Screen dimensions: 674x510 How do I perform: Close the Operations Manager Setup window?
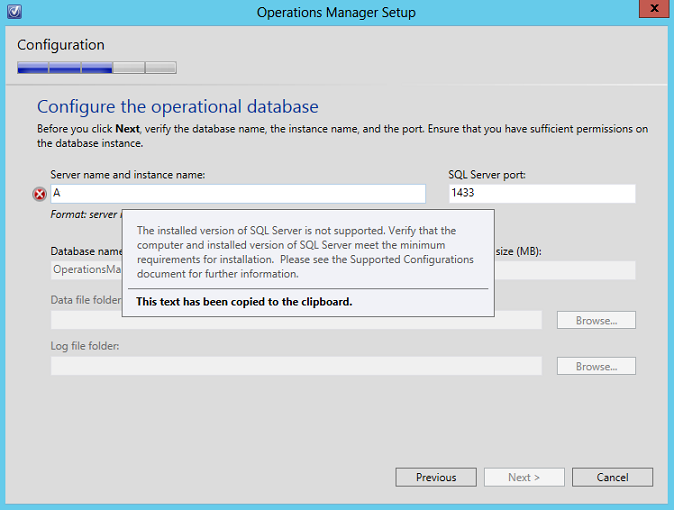tap(654, 8)
